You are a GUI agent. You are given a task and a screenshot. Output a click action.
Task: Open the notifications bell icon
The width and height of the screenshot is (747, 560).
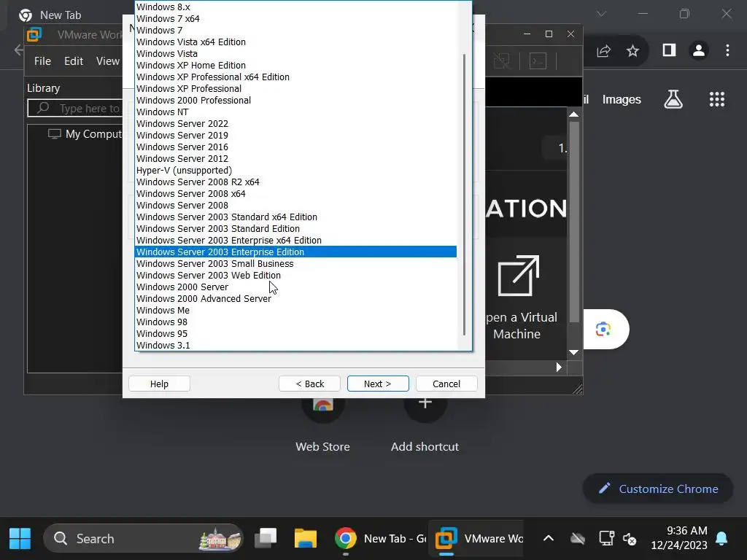[721, 539]
